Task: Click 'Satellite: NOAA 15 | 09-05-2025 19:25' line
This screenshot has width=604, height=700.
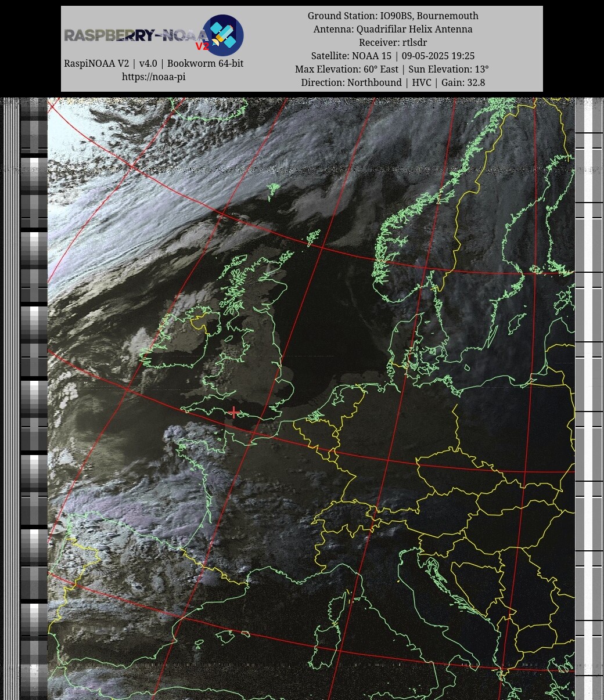Action: (393, 56)
